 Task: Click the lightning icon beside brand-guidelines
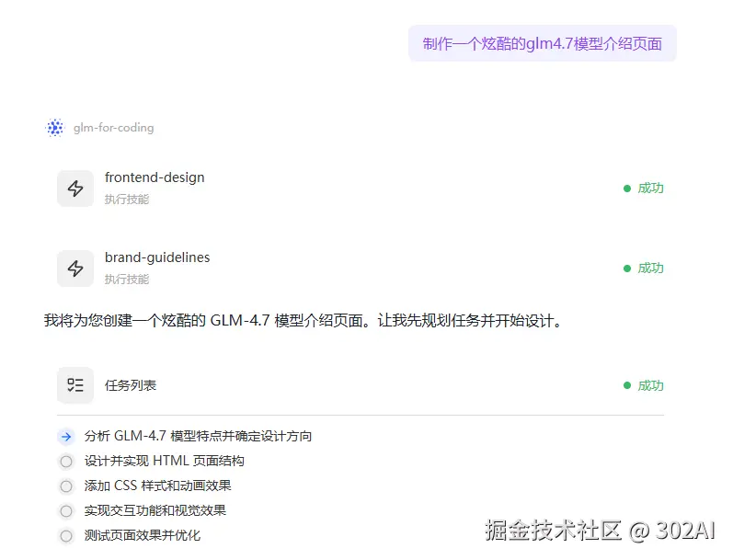click(75, 269)
